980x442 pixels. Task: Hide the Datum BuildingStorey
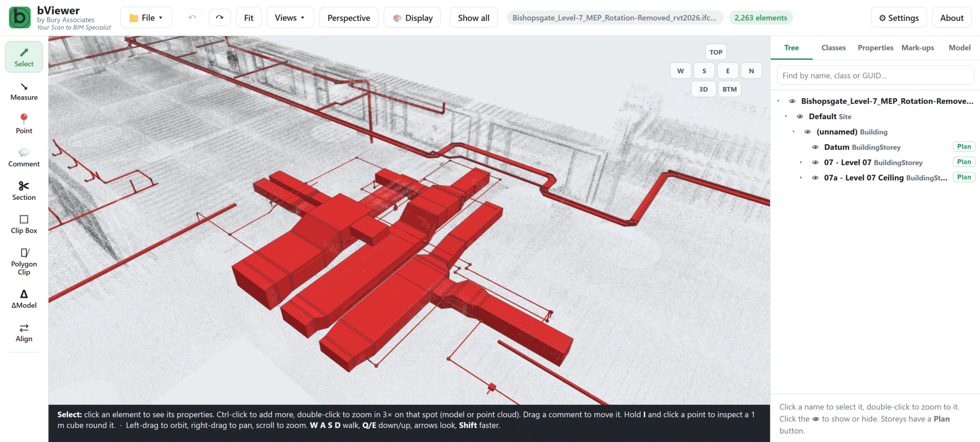tap(815, 147)
